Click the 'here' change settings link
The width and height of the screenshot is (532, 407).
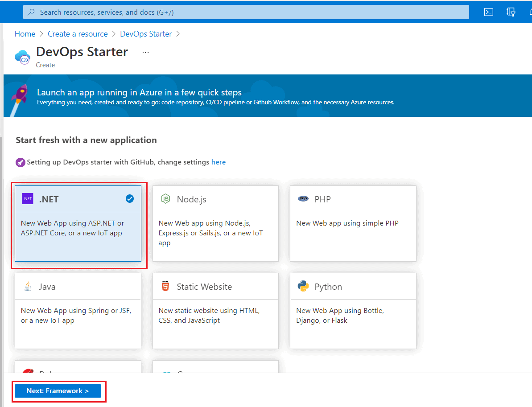pyautogui.click(x=219, y=162)
